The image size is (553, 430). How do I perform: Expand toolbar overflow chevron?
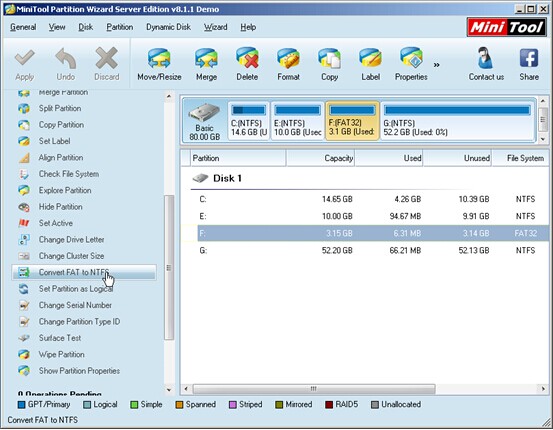(437, 65)
